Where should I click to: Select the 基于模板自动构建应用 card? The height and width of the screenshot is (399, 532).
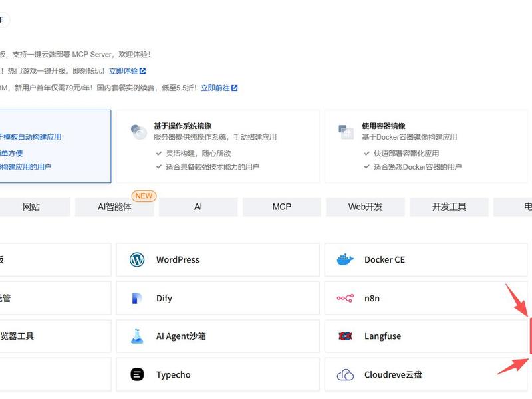[55, 146]
